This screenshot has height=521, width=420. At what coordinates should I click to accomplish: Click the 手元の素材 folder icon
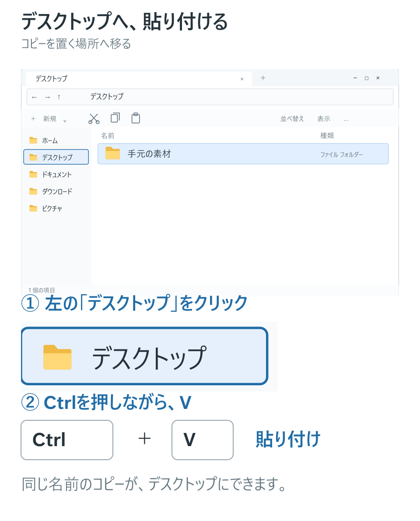tap(112, 153)
